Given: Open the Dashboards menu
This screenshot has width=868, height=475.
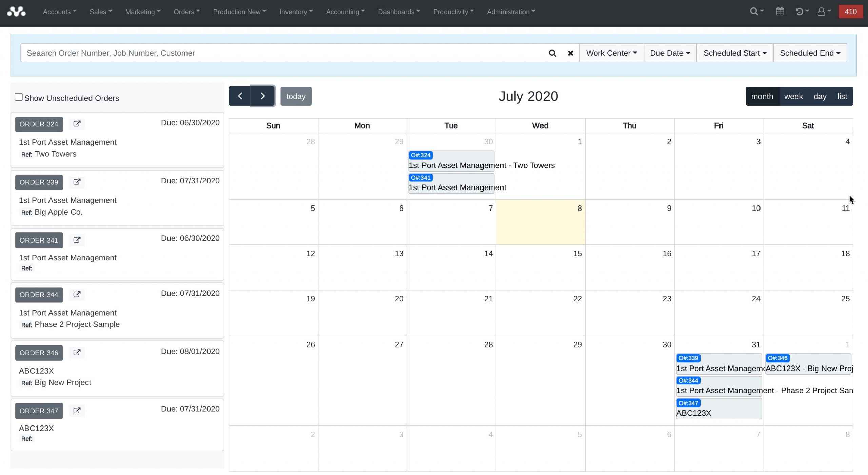Looking at the screenshot, I should pos(399,12).
